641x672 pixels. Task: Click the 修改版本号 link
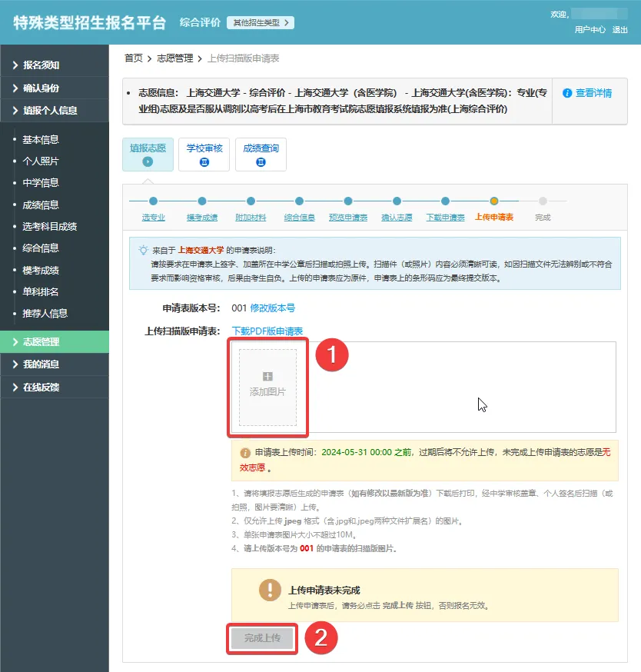pyautogui.click(x=272, y=308)
